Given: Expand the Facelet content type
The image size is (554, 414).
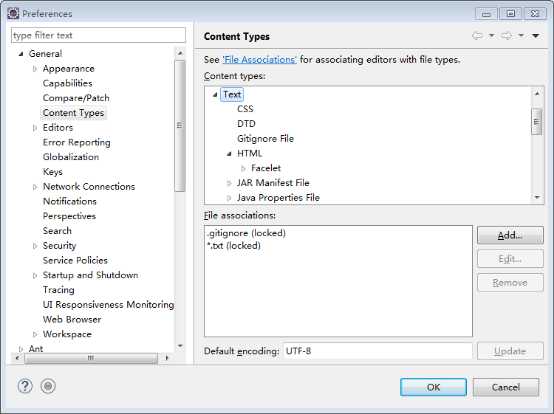Looking at the screenshot, I should coord(243,168).
